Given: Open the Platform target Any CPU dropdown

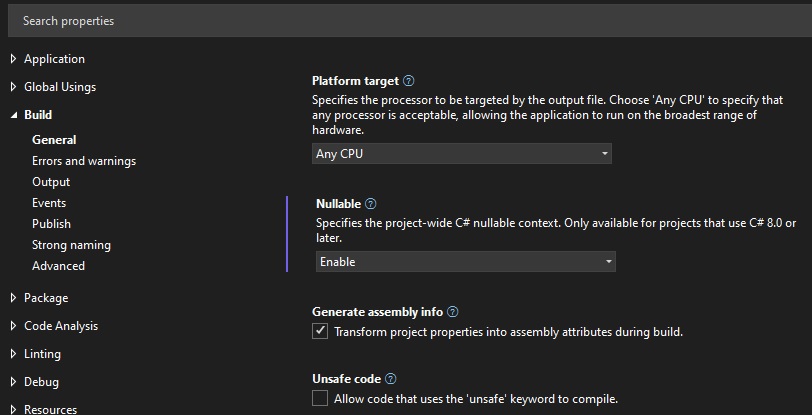Looking at the screenshot, I should pos(461,153).
